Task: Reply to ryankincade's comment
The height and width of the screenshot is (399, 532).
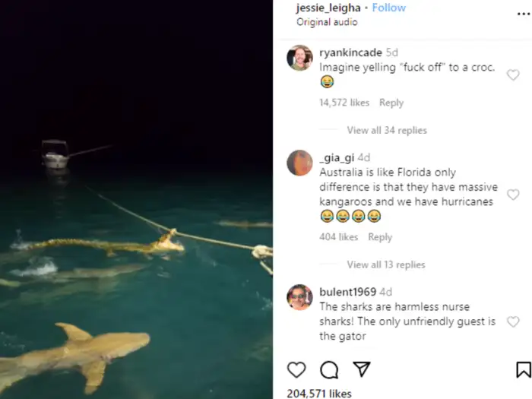Action: pyautogui.click(x=391, y=103)
